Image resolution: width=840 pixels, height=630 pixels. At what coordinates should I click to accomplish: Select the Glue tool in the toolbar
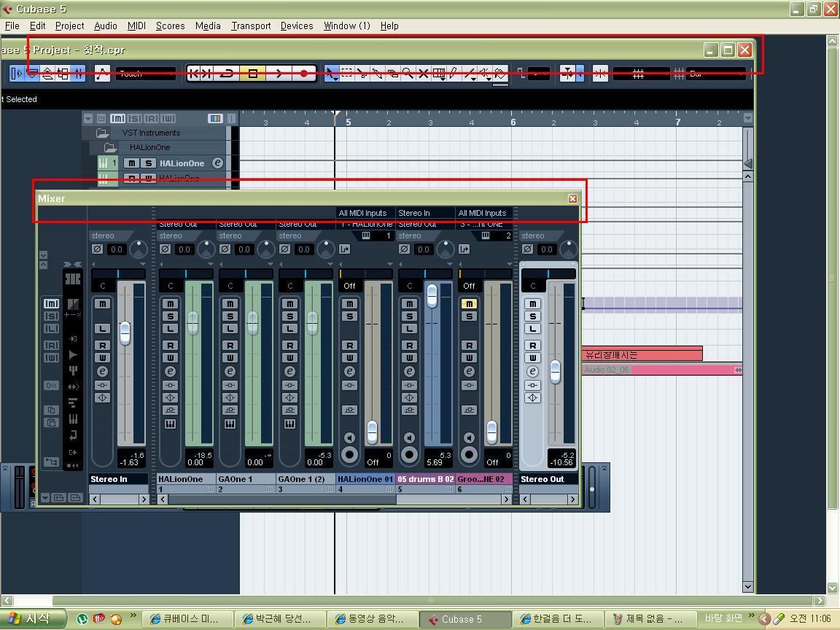pos(377,74)
